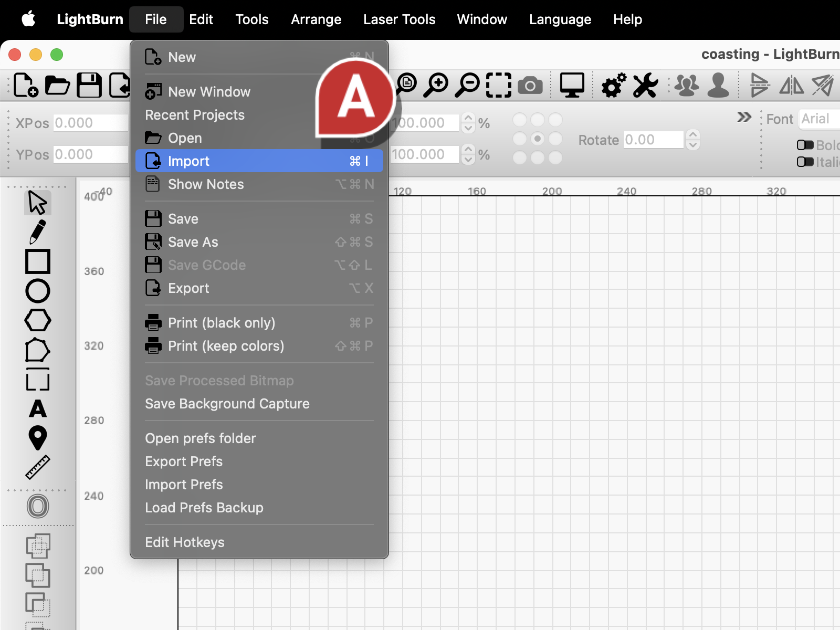Select the Ellipse drawing tool
This screenshot has width=840, height=630.
coord(37,291)
